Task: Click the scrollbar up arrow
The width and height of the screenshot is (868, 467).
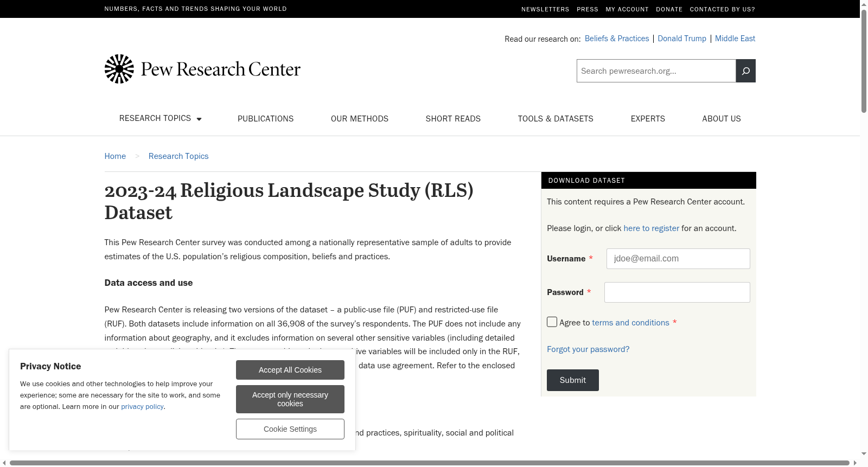Action: 864,4
